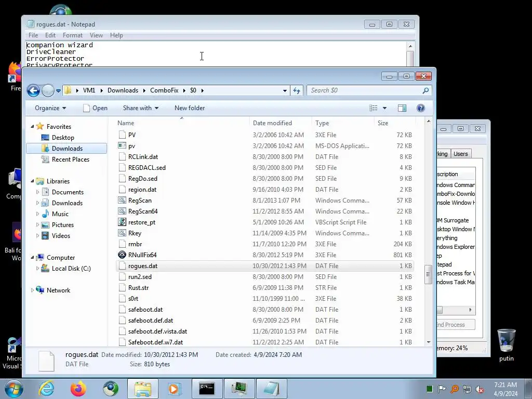532x399 pixels.
Task: Select the RNullFix64 file icon
Action: tap(122, 255)
